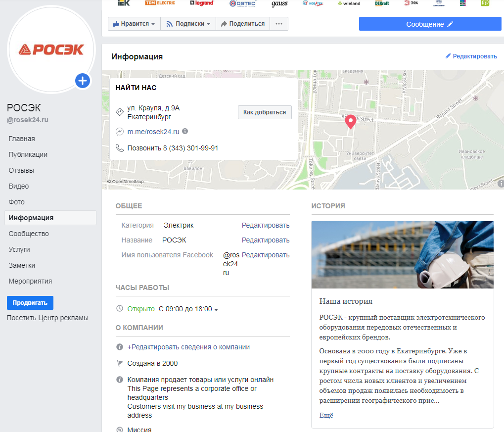The height and width of the screenshot is (432, 504).
Task: Open Мероприятия in the left sidebar
Action: (x=30, y=281)
